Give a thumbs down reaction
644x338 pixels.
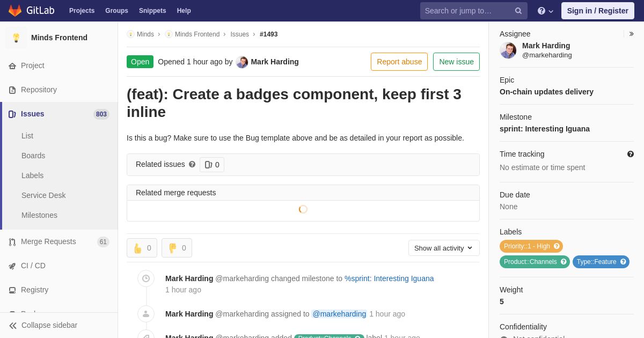pyautogui.click(x=177, y=248)
